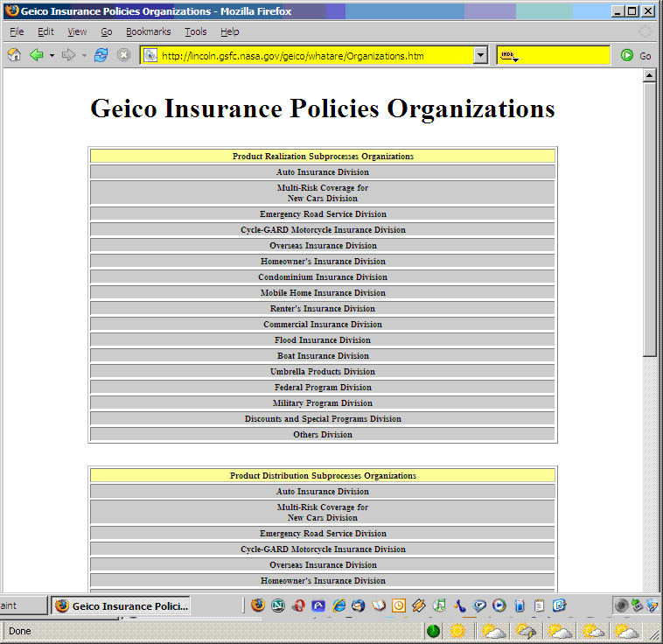The height and width of the screenshot is (644, 663).
Task: Click the scroll-up arrow of the page scrollbar
Action: pyautogui.click(x=650, y=75)
